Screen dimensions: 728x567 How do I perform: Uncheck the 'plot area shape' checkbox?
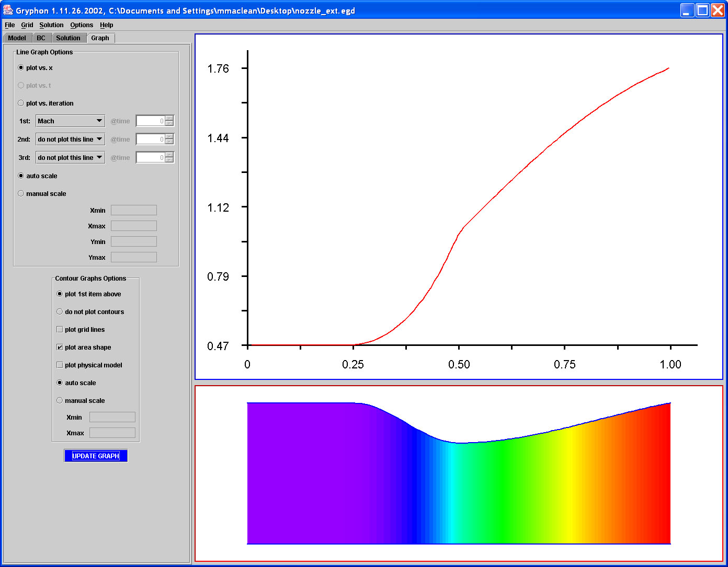pyautogui.click(x=60, y=348)
